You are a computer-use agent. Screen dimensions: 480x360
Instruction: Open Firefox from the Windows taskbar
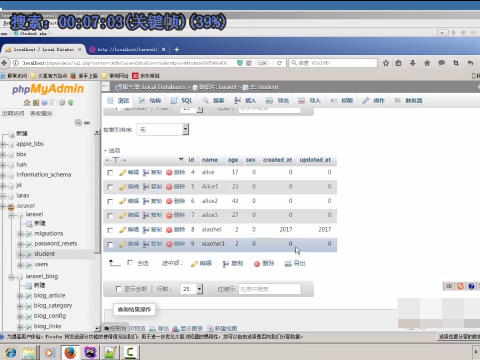(70, 352)
